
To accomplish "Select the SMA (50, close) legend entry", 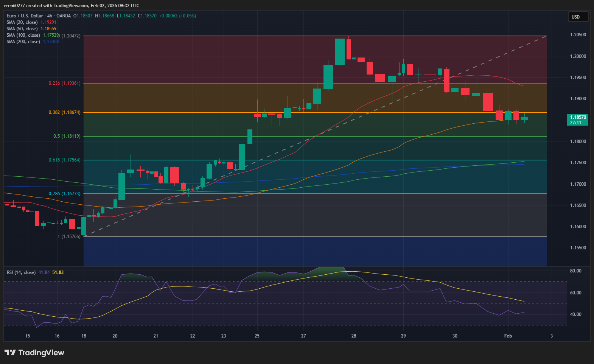I will click(22, 29).
